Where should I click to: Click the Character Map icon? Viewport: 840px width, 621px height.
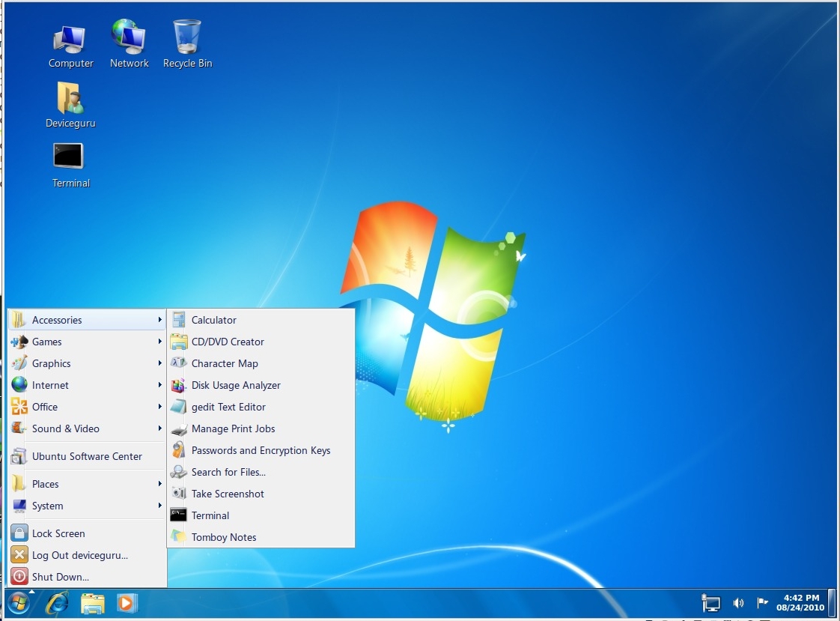[x=178, y=363]
